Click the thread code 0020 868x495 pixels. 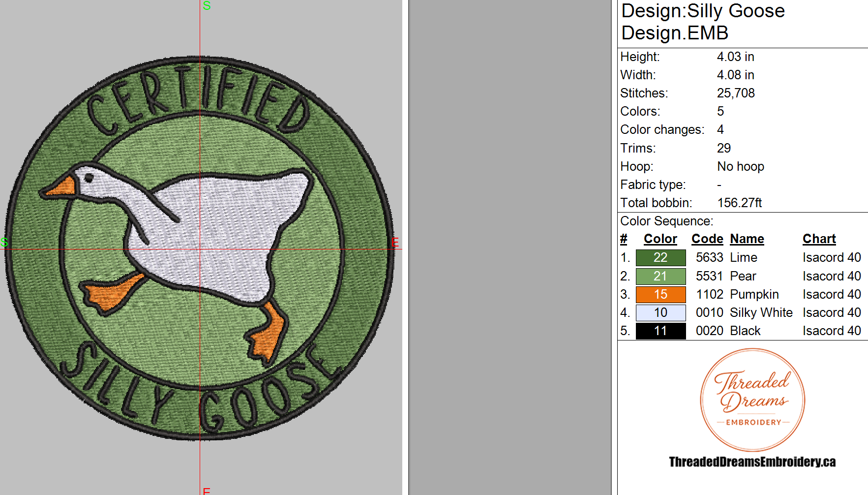coord(710,331)
